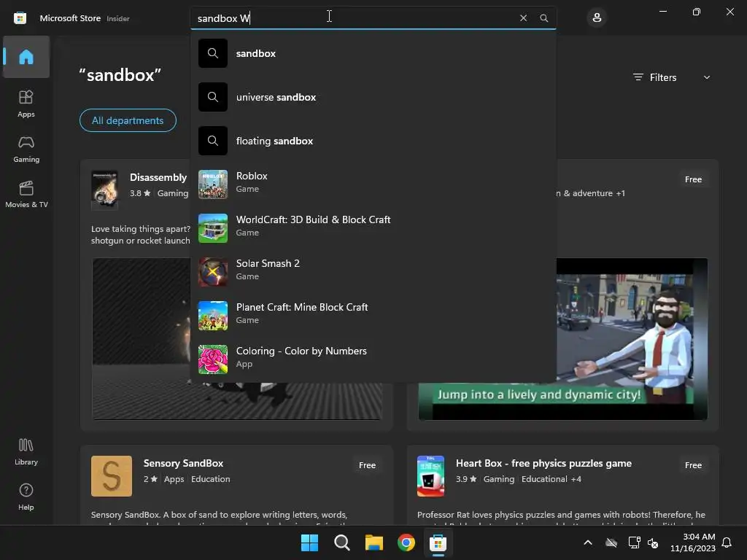The height and width of the screenshot is (560, 747).
Task: Click the Roblox thumbnail icon
Action: click(213, 184)
